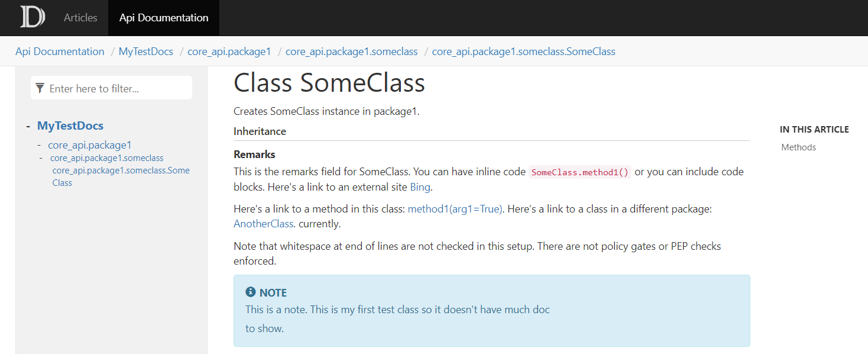
Task: Collapse the core_api.package1 tree node
Action: click(x=39, y=145)
